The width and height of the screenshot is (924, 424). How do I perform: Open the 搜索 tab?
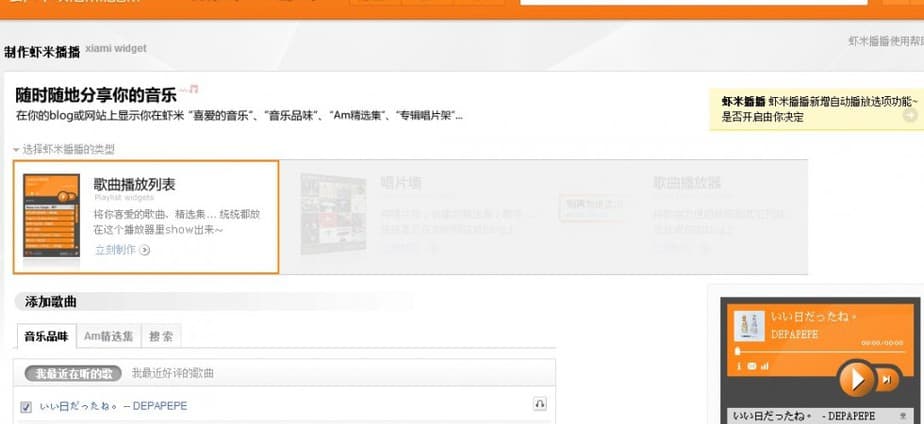pos(161,337)
